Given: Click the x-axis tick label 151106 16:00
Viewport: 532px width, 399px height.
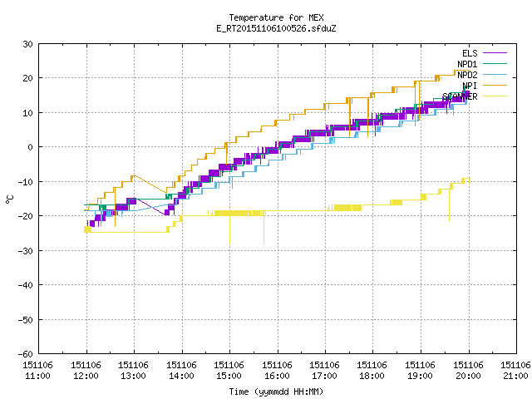Looking at the screenshot, I should pos(277,371).
